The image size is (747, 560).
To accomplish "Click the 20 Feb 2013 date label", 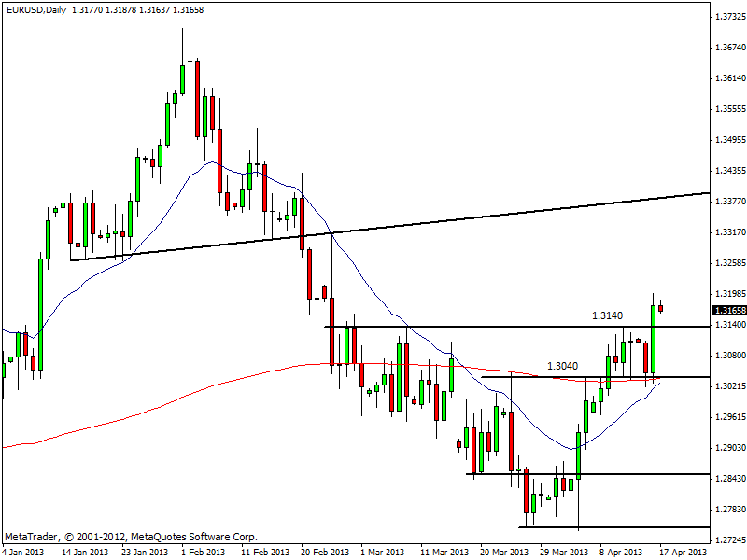I will click(323, 553).
